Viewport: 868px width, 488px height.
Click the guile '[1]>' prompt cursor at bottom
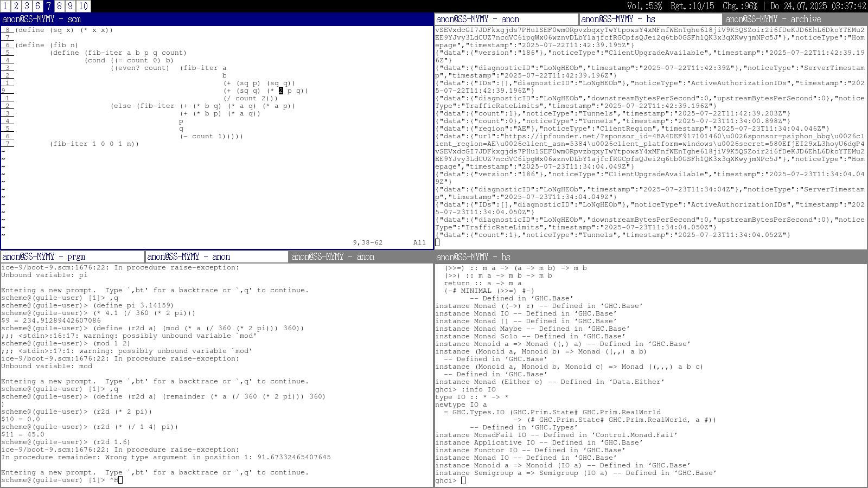pos(120,480)
